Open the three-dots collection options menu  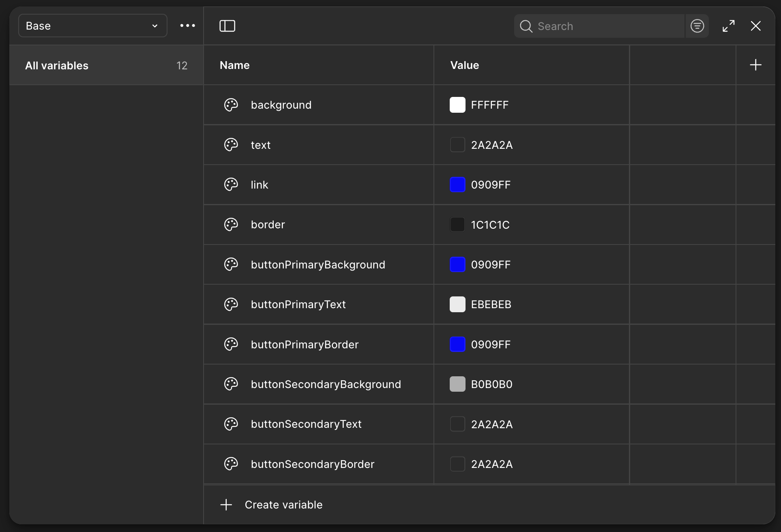[187, 26]
